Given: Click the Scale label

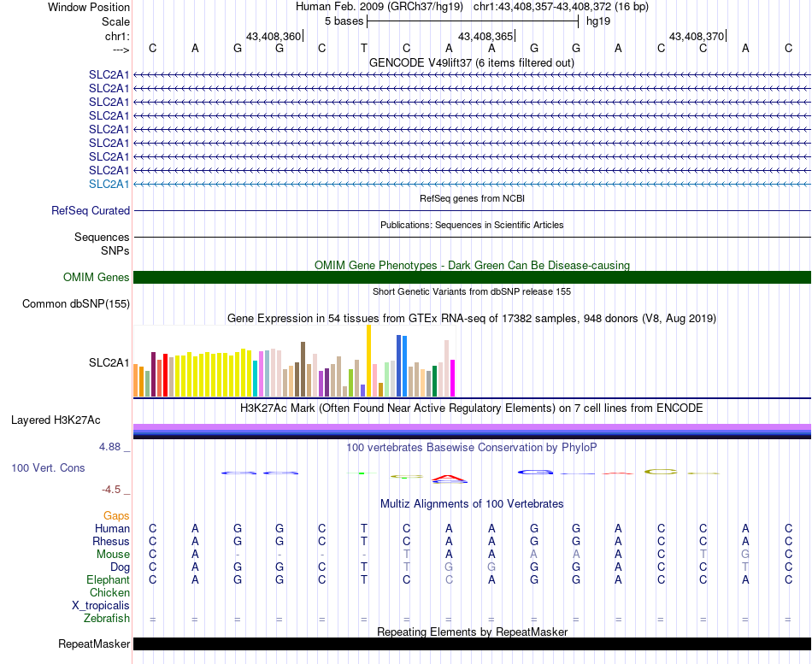Looking at the screenshot, I should tap(115, 21).
